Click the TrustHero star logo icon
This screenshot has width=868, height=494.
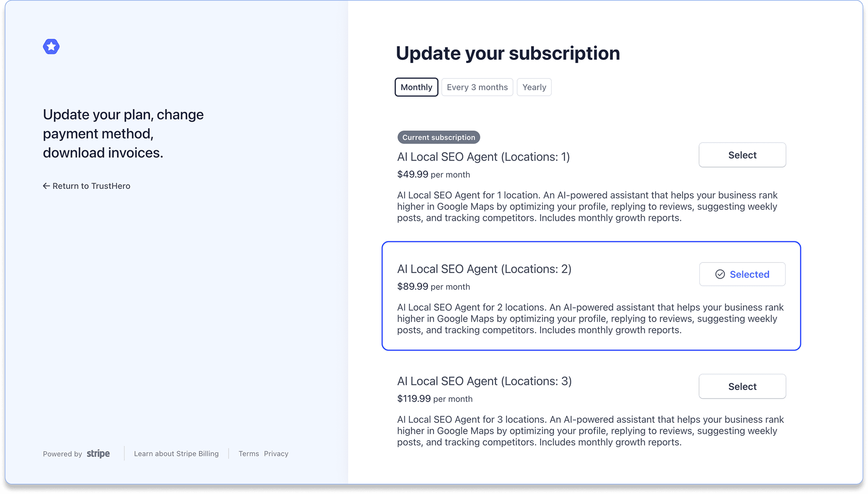(x=51, y=47)
